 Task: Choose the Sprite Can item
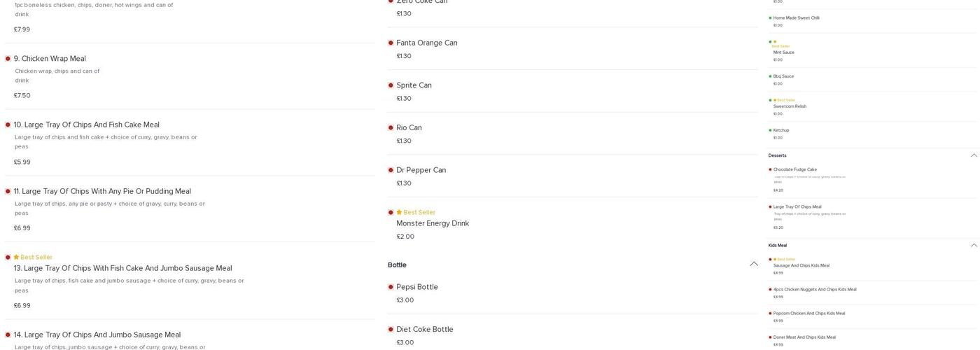[414, 85]
